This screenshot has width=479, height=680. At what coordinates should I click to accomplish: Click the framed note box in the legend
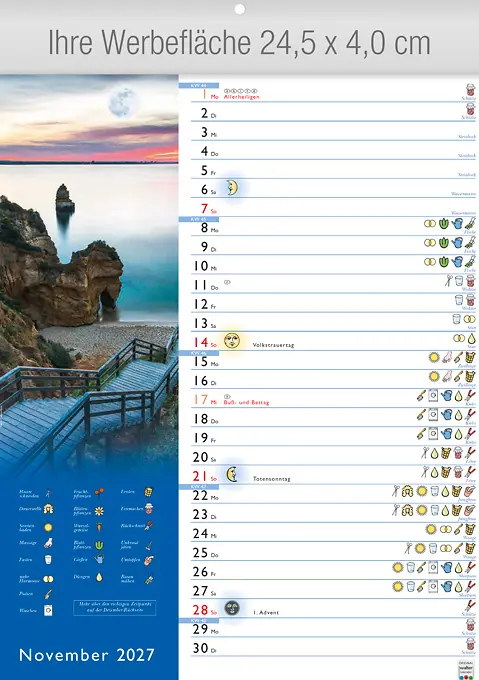114,608
